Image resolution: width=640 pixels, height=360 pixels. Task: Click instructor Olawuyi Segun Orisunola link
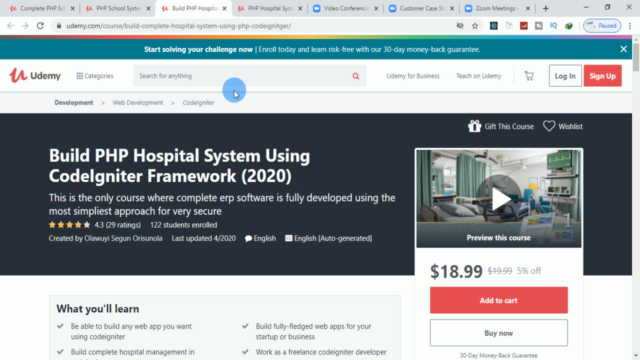(123, 238)
